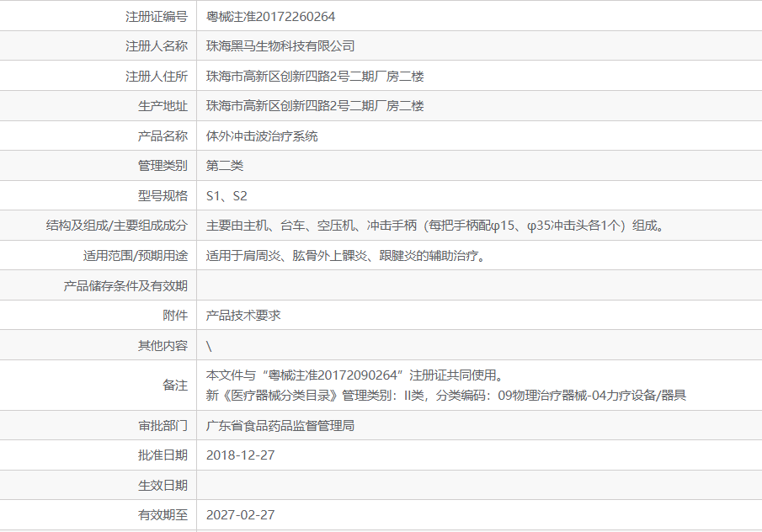762x532 pixels.
Task: Click the 有效期至 label
Action: point(163,515)
